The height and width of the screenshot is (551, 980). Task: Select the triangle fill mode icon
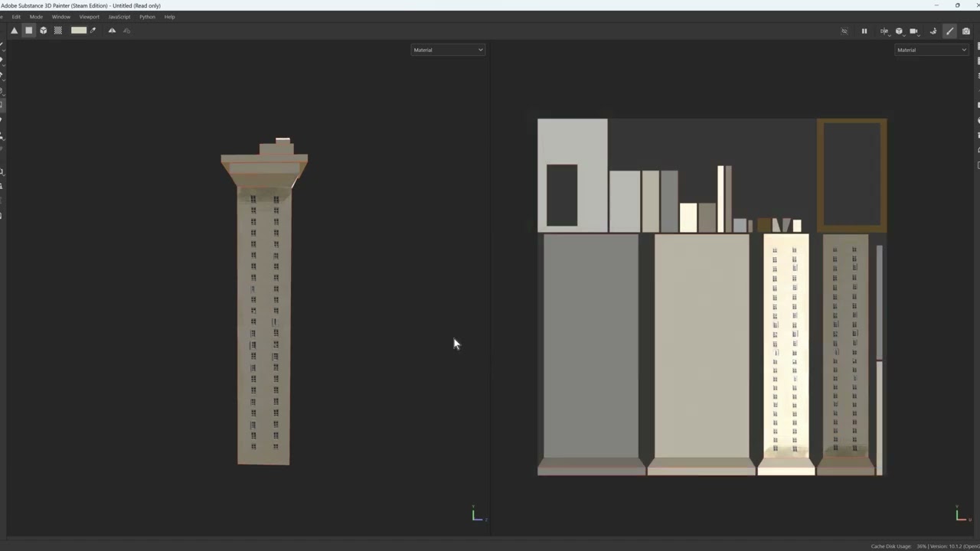[14, 31]
